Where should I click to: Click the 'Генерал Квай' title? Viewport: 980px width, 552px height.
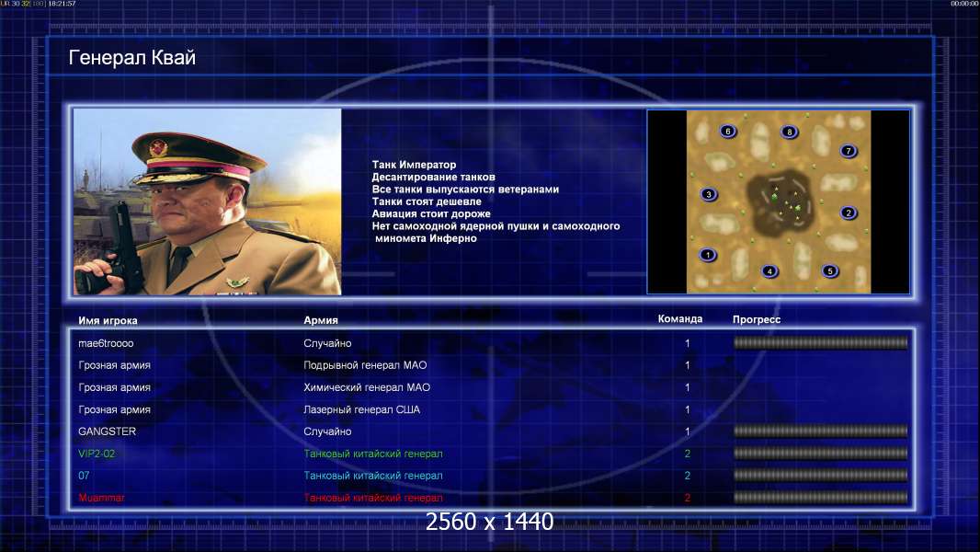pos(131,58)
